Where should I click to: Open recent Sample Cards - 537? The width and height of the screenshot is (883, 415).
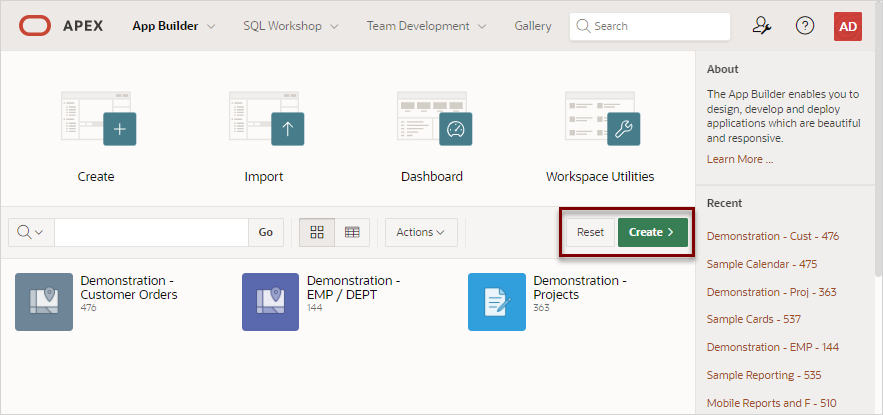click(x=753, y=319)
